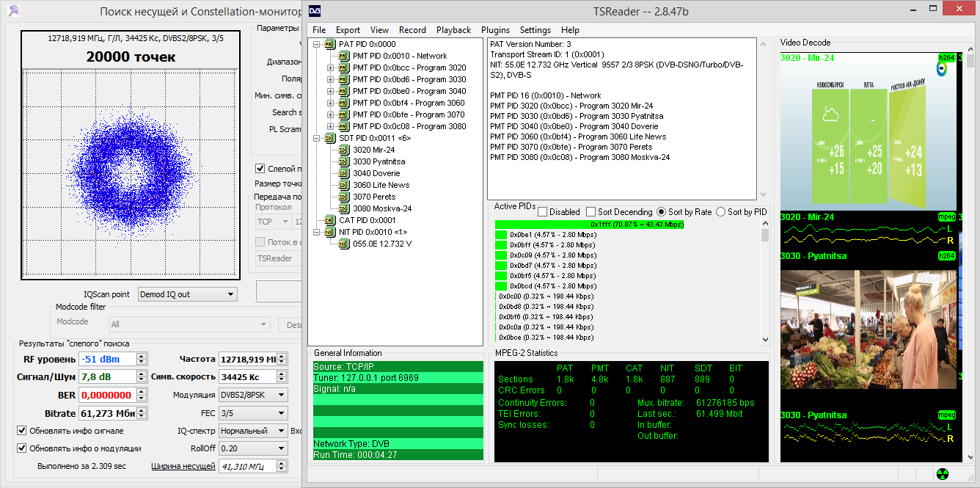
Task: Open the Модуляция DVBS2/8PSK dropdown
Action: pyautogui.click(x=253, y=395)
